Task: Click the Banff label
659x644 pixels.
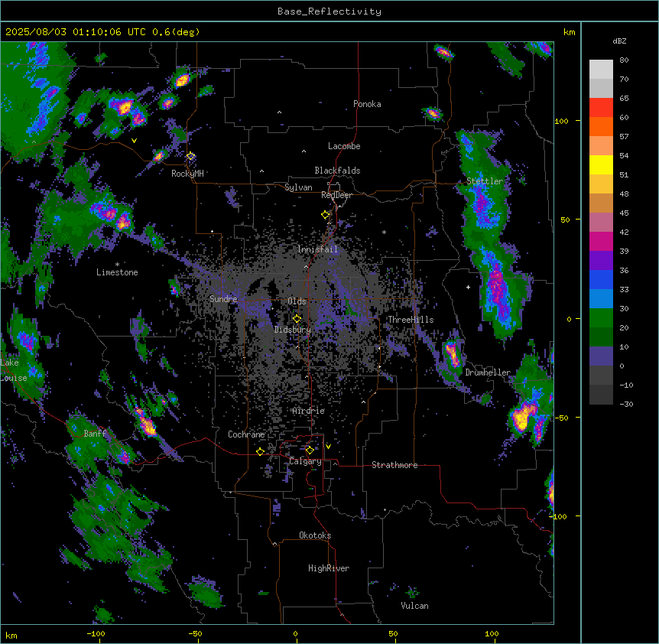Action: click(x=95, y=434)
